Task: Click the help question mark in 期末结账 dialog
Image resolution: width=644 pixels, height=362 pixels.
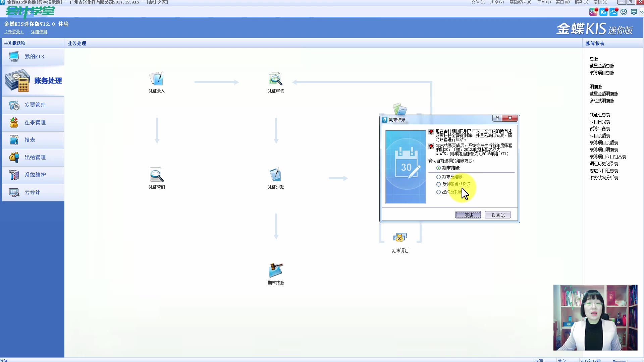Action: pos(497,118)
